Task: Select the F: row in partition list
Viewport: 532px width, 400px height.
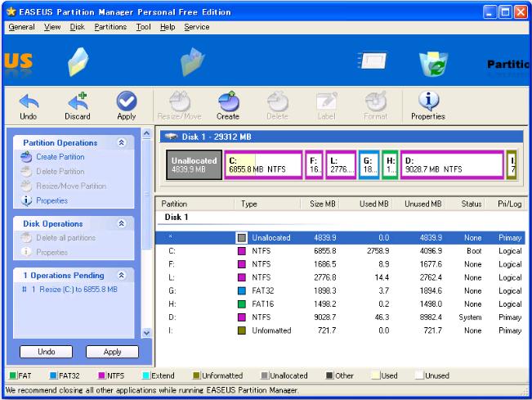Action: pyautogui.click(x=340, y=264)
